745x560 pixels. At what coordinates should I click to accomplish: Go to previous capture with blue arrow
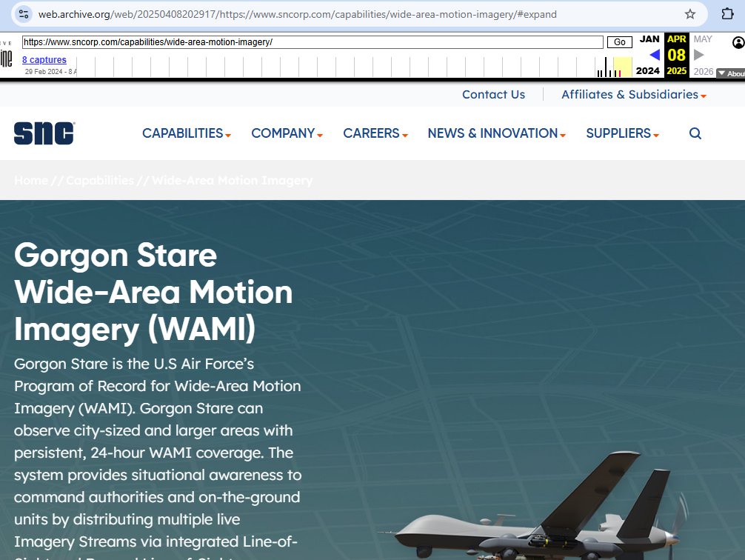tap(654, 55)
